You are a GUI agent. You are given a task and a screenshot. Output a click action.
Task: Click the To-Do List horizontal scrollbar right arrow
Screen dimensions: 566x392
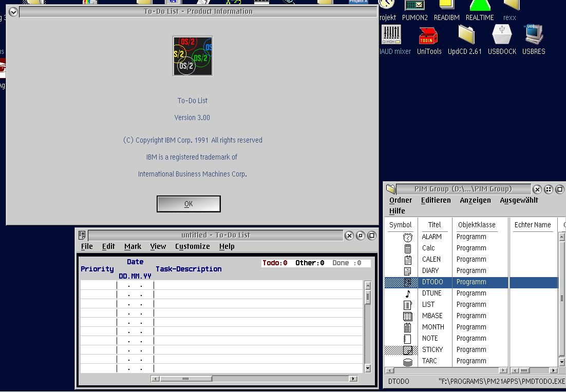(x=353, y=379)
